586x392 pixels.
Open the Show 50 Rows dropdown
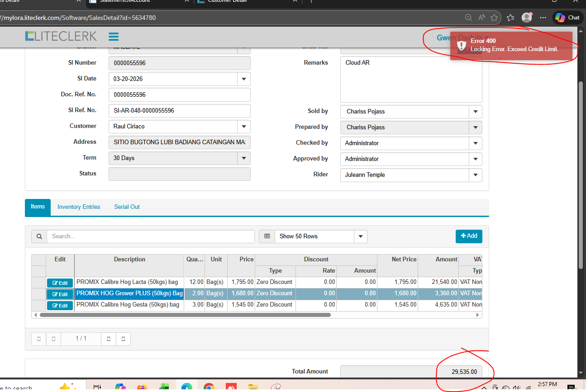(360, 236)
